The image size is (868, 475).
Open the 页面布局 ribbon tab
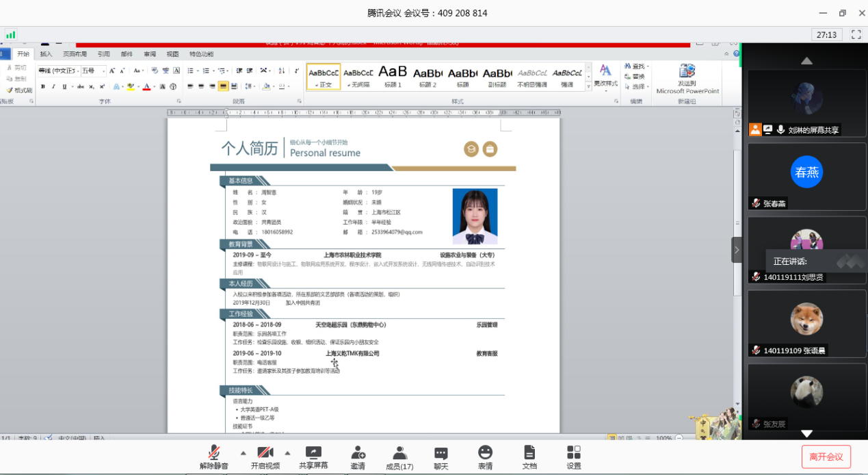coord(75,54)
